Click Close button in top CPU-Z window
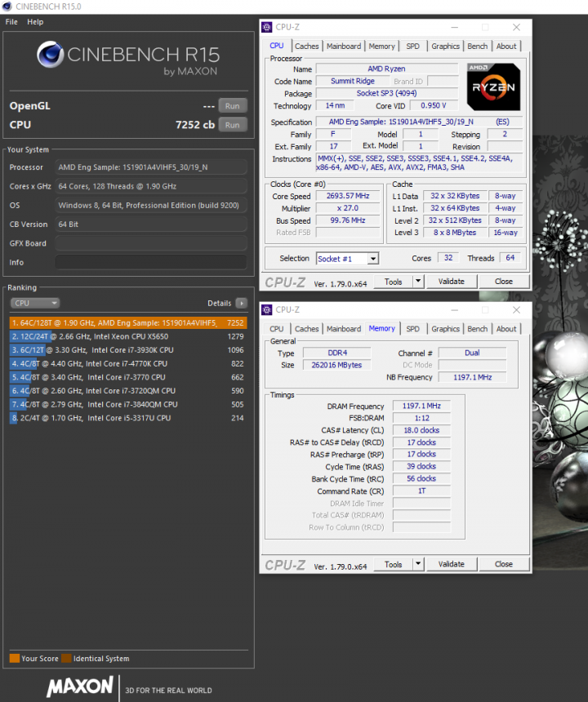This screenshot has height=702, width=588. pyautogui.click(x=504, y=282)
